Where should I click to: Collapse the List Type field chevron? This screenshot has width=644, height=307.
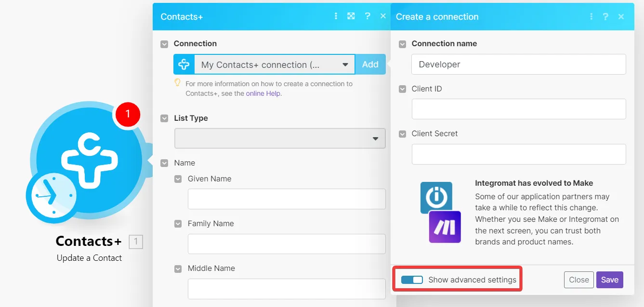coord(165,118)
